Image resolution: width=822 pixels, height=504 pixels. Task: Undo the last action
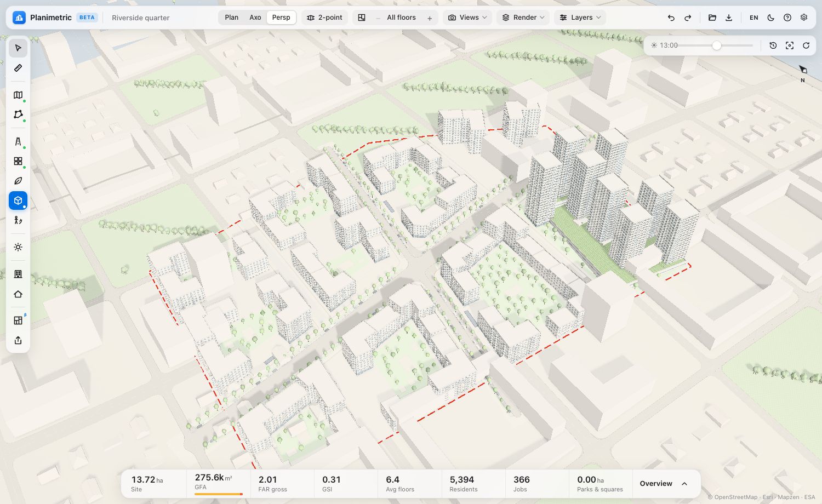[671, 18]
